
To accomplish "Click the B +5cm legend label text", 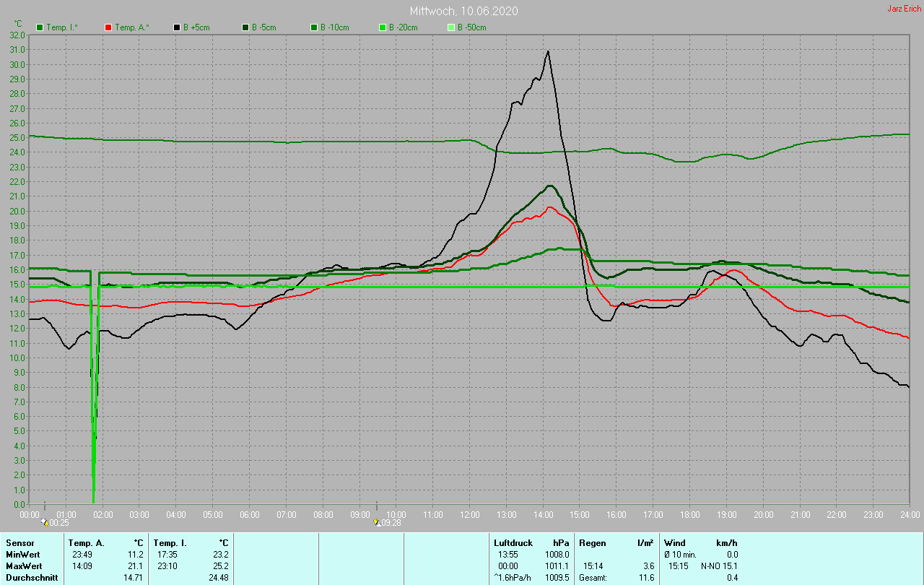I will pos(196,27).
